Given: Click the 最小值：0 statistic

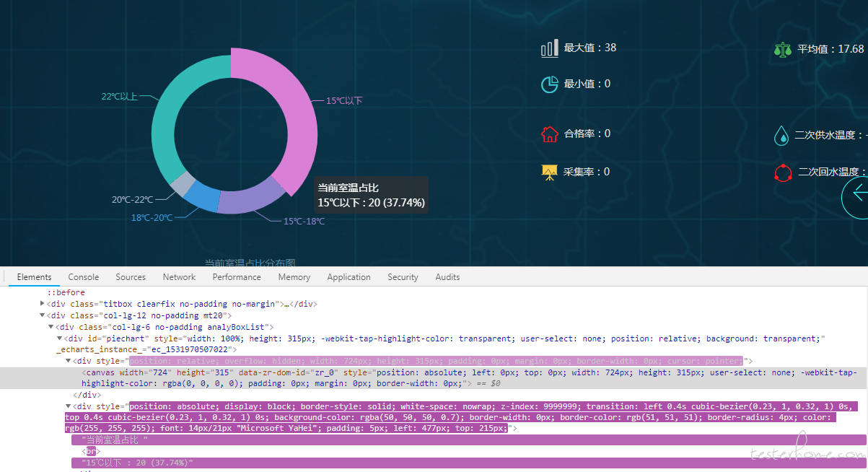Looking at the screenshot, I should click(x=587, y=84).
